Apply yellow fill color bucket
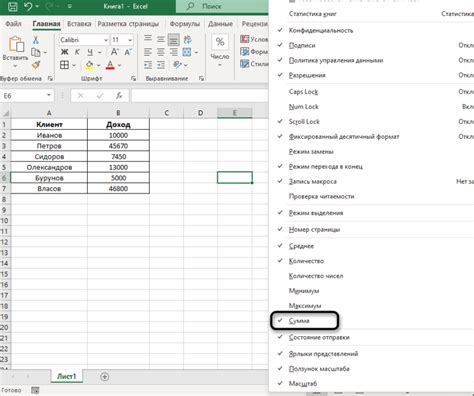Image resolution: width=474 pixels, height=396 pixels. 89,65
